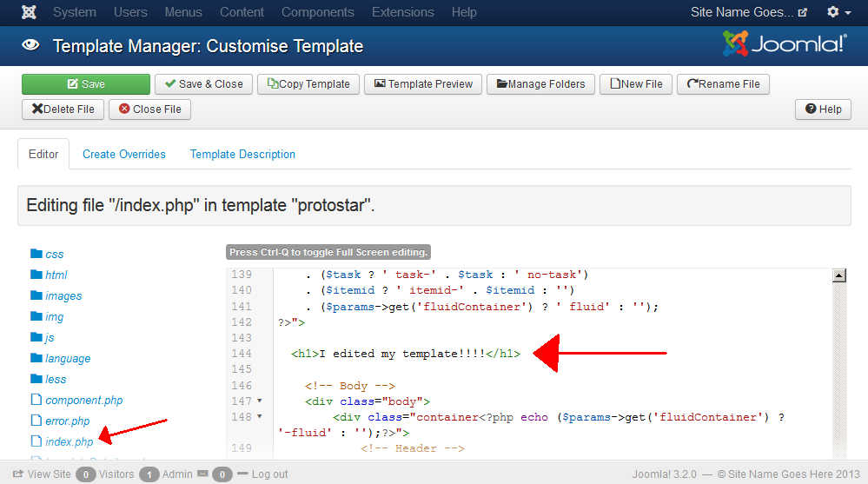
Task: Open error.php file
Action: pyautogui.click(x=68, y=421)
